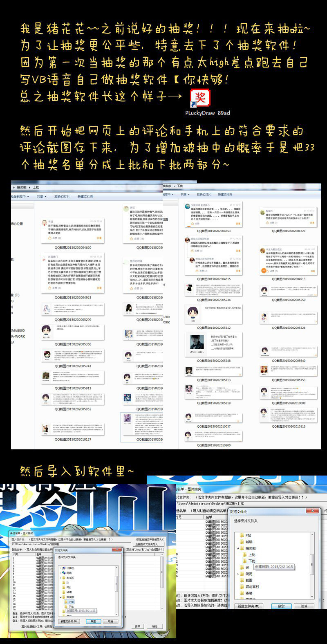The height and width of the screenshot is (644, 327).
Task: Collapse the 抽奖啦 folder in right dialog
Action: tap(237, 548)
